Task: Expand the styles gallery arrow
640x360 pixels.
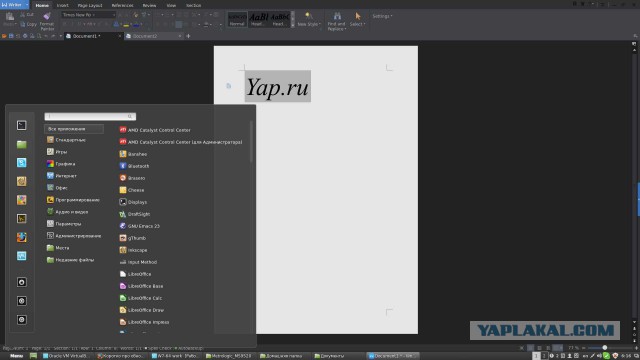Action: (x=293, y=25)
